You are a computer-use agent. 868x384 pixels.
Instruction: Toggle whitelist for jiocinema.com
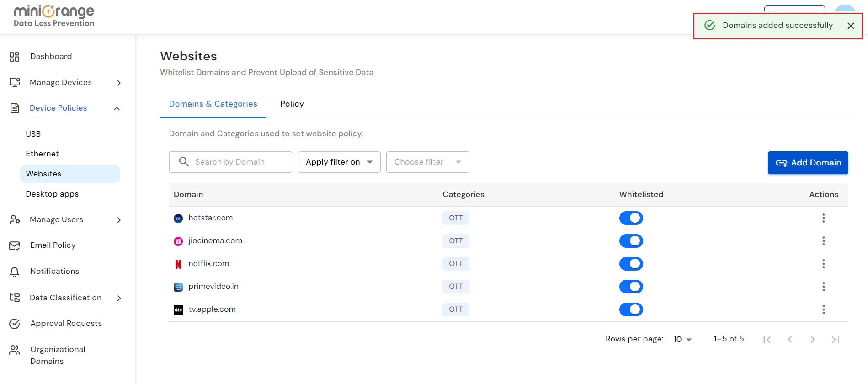coord(631,241)
